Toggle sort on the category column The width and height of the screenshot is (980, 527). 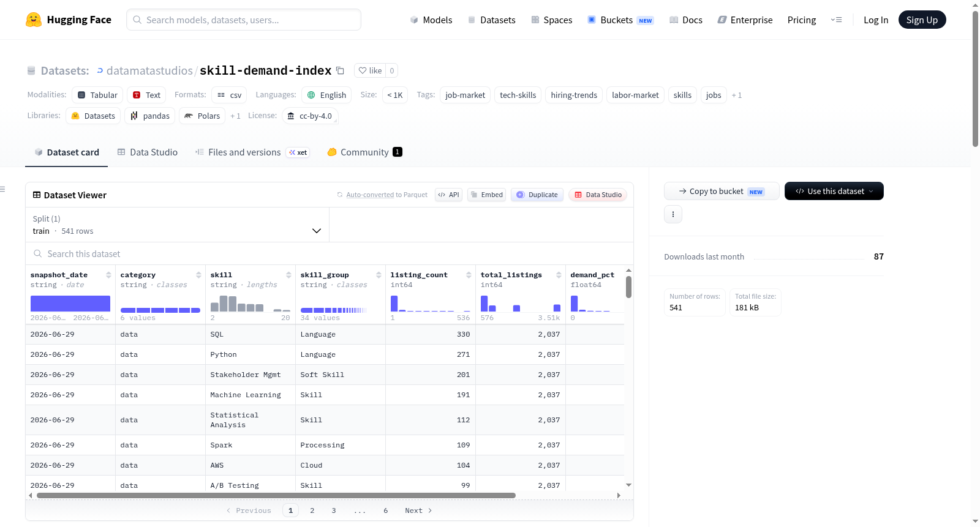point(198,275)
